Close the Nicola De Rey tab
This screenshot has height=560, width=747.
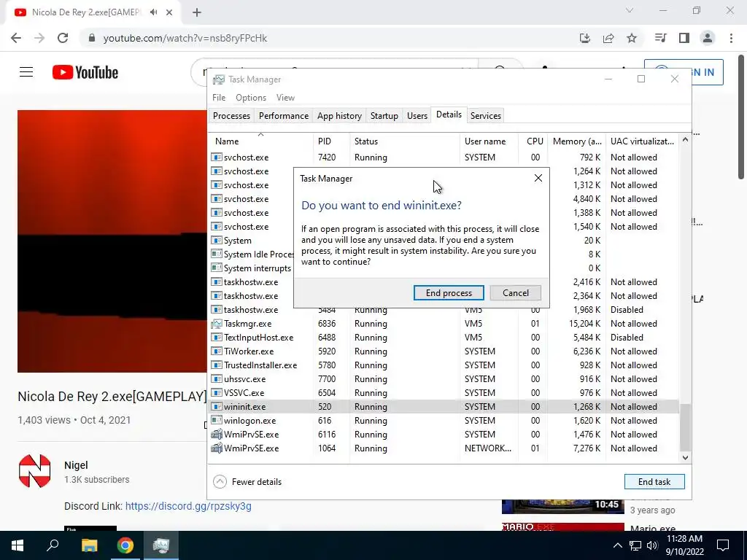(x=169, y=12)
